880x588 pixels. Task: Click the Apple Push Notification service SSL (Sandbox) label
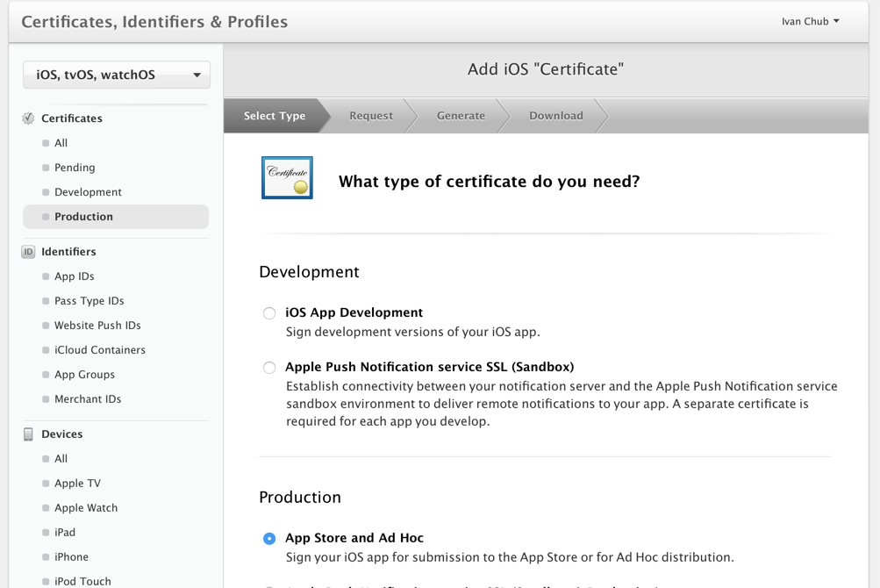coord(429,367)
